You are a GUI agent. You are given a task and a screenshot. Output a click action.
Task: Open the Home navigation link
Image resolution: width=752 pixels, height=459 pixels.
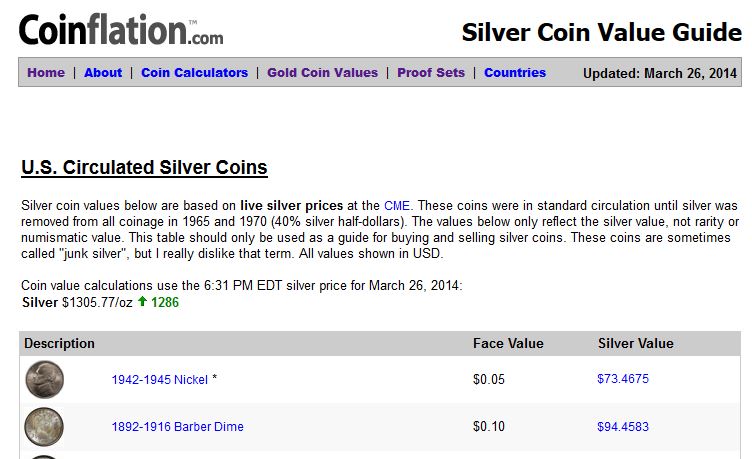click(46, 72)
